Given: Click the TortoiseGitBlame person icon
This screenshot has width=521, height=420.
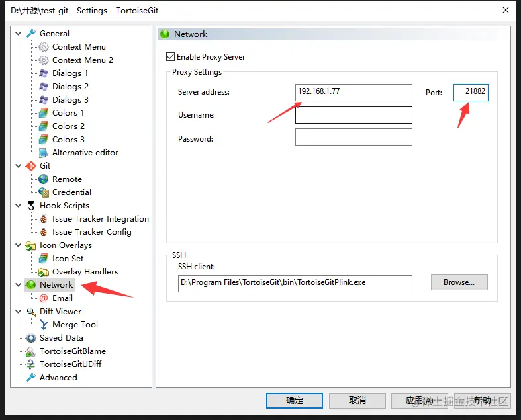Looking at the screenshot, I should (31, 351).
